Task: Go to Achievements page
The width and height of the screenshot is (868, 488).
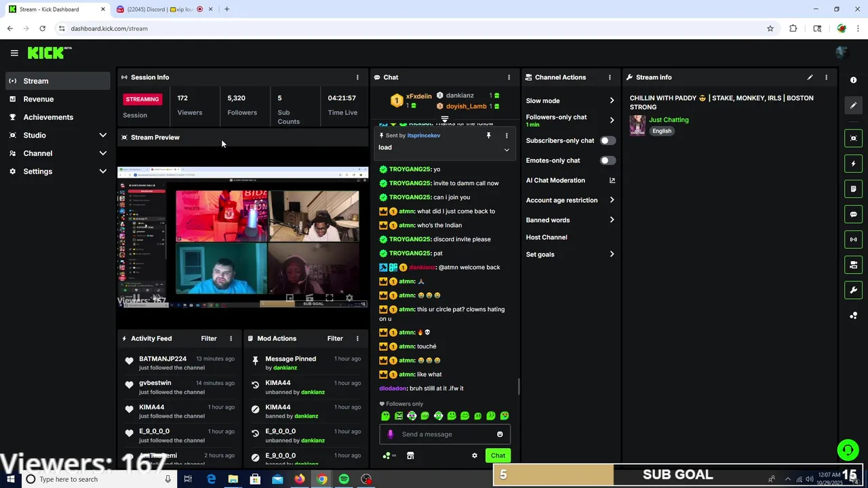Action: click(58, 117)
